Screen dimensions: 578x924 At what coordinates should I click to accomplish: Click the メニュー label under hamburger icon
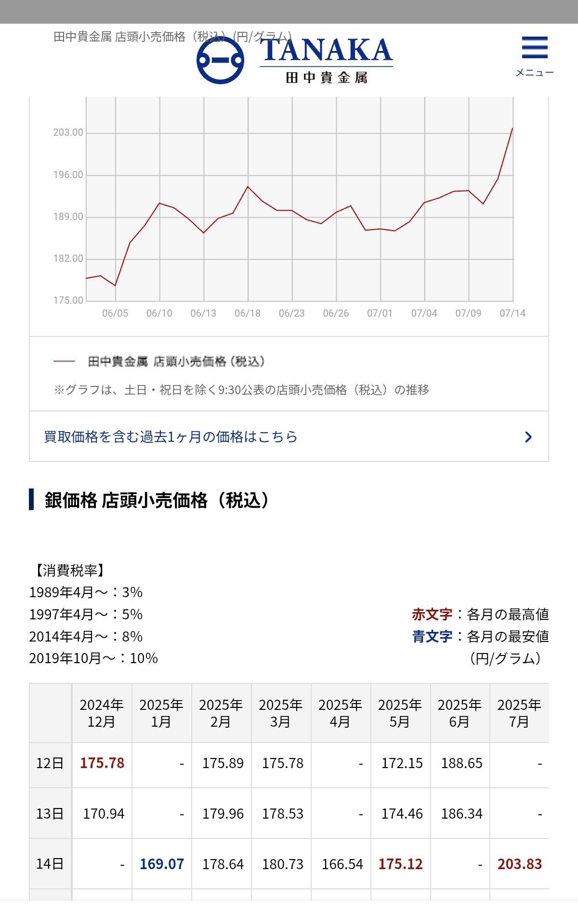coord(535,73)
